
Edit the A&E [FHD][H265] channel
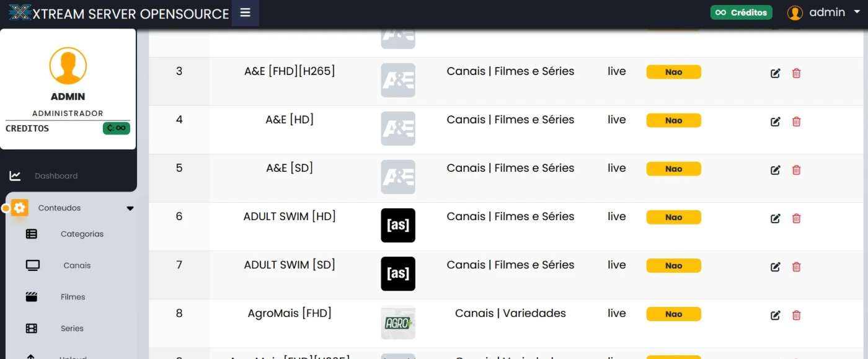pyautogui.click(x=775, y=73)
